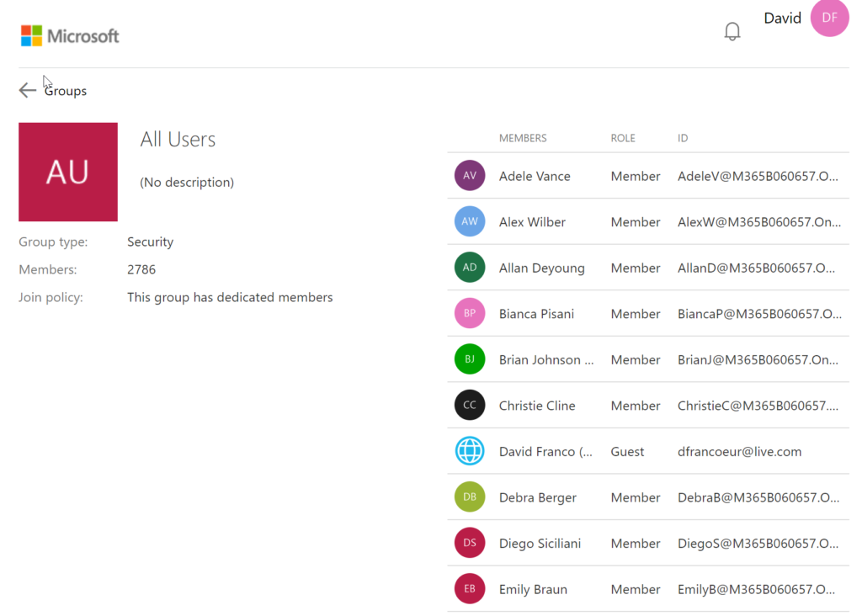Image resolution: width=862 pixels, height=616 pixels.
Task: Click Emily Braun's avatar circle
Action: coord(470,588)
